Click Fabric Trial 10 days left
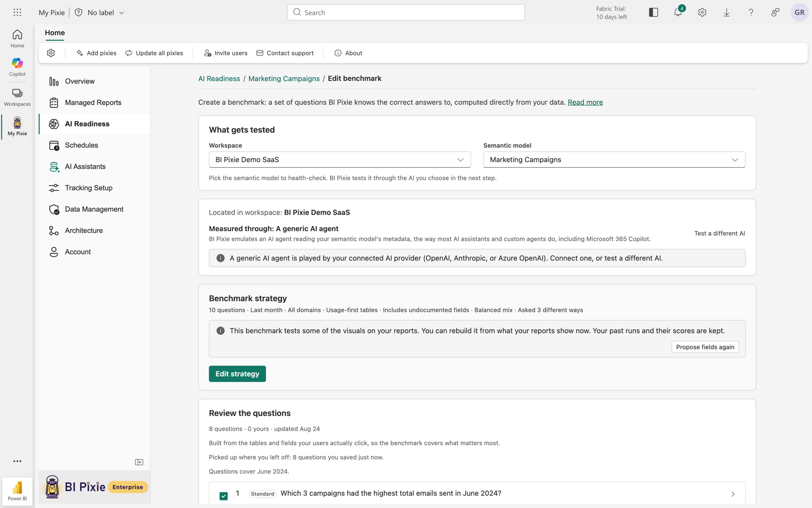 click(612, 13)
